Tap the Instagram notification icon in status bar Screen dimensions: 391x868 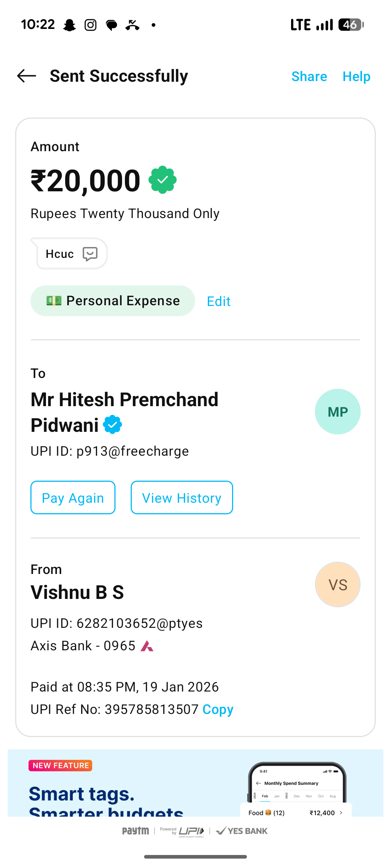click(x=91, y=25)
